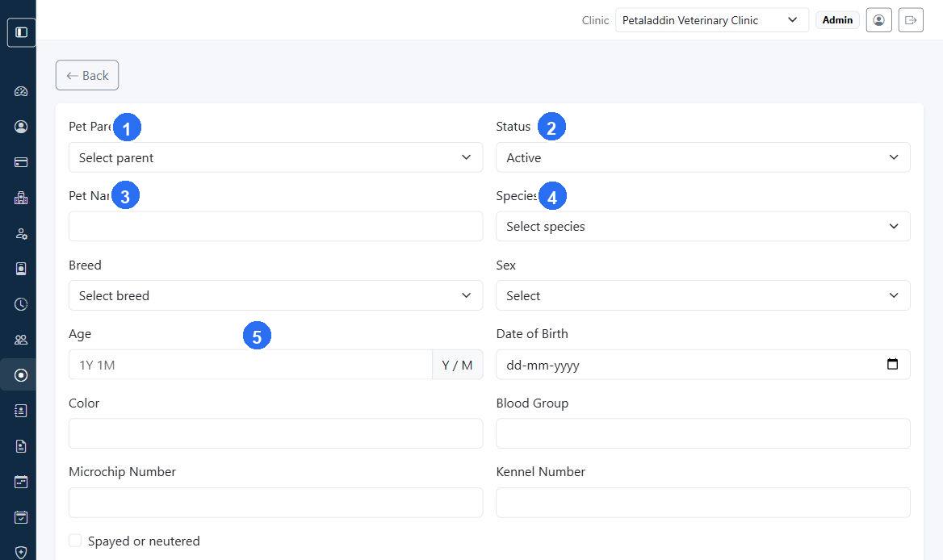Open the shield plus sidebar icon
Image resolution: width=943 pixels, height=560 pixels.
(x=21, y=552)
